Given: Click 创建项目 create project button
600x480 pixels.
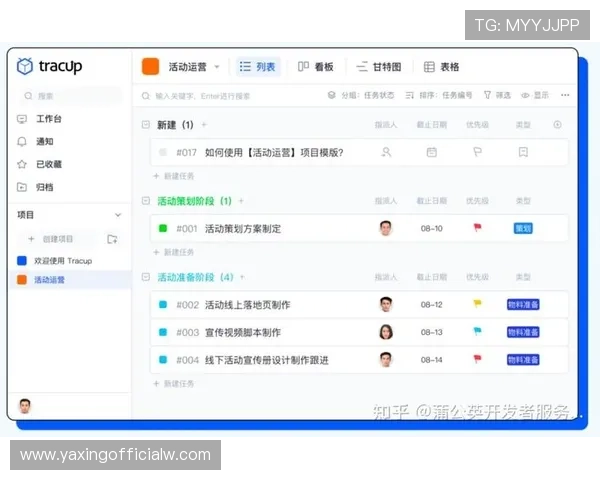Looking at the screenshot, I should tap(57, 239).
